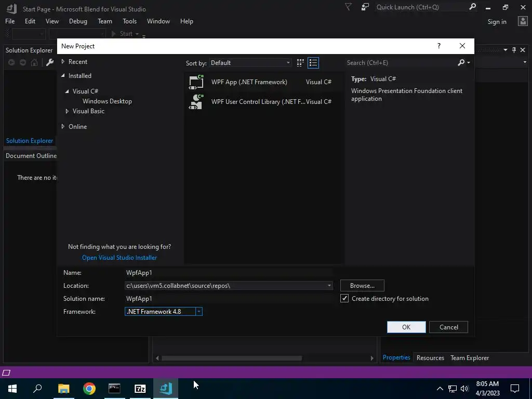532x399 pixels.
Task: Open the New Project help question mark
Action: [x=438, y=46]
